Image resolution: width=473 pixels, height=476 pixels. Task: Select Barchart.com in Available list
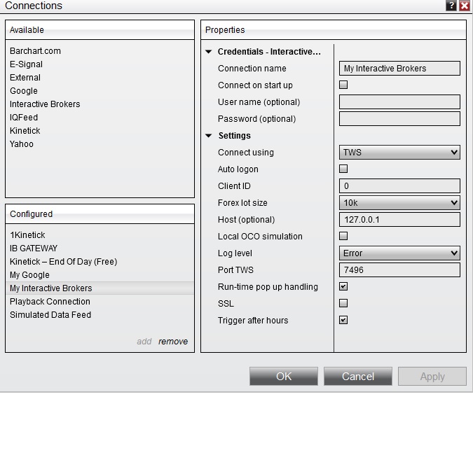100,50
